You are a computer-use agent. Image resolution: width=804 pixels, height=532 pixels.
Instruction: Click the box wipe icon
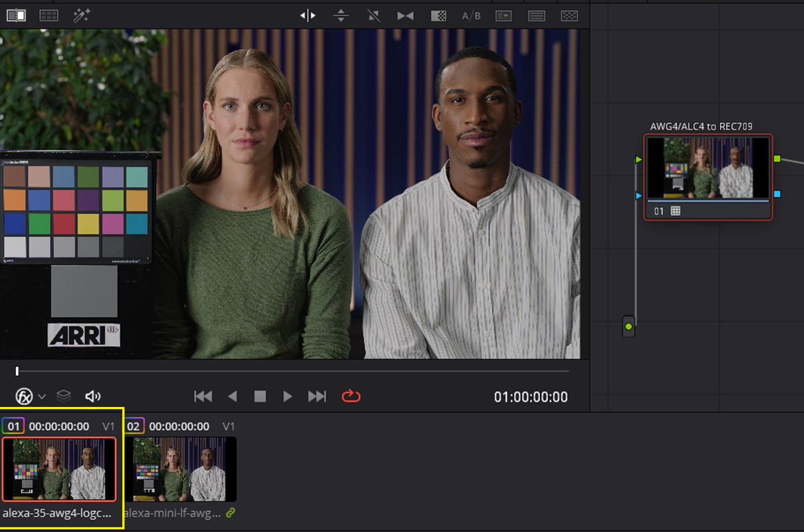point(503,16)
